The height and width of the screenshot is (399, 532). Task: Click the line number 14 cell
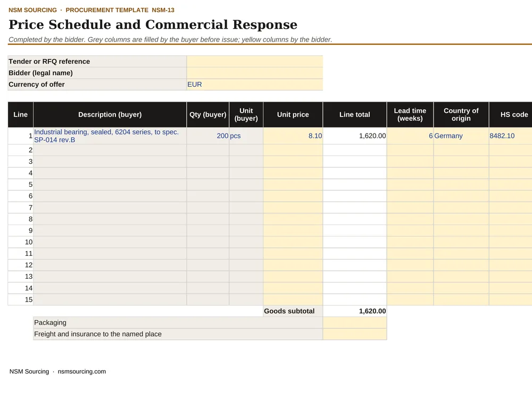pos(20,288)
